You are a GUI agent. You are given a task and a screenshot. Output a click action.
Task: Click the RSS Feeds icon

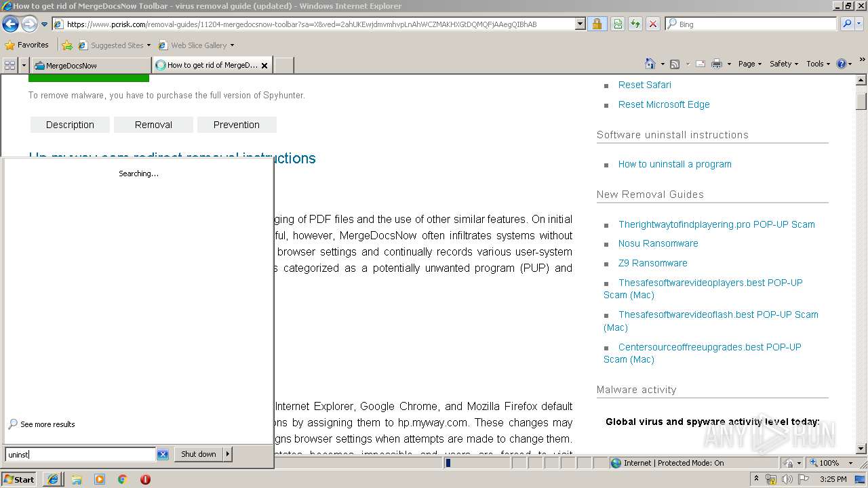click(675, 64)
